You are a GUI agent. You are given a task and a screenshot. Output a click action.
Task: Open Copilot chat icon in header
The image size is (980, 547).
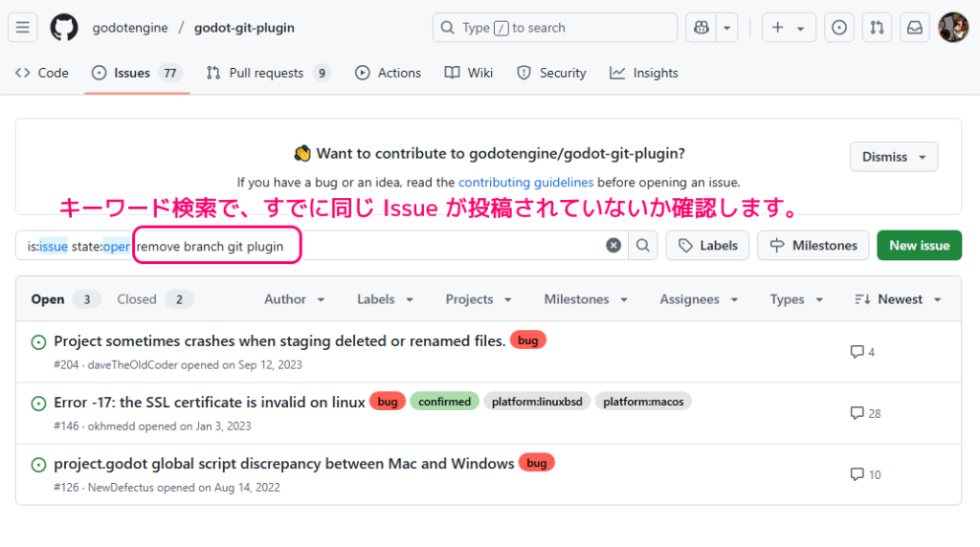(x=702, y=28)
